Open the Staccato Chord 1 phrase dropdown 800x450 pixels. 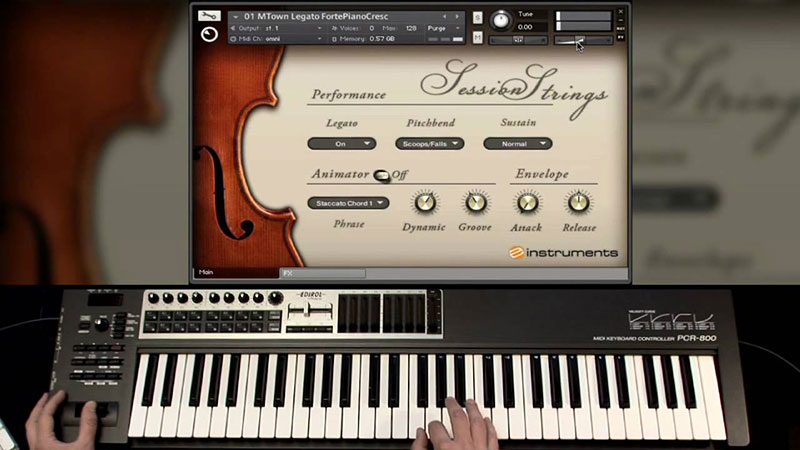coord(348,203)
